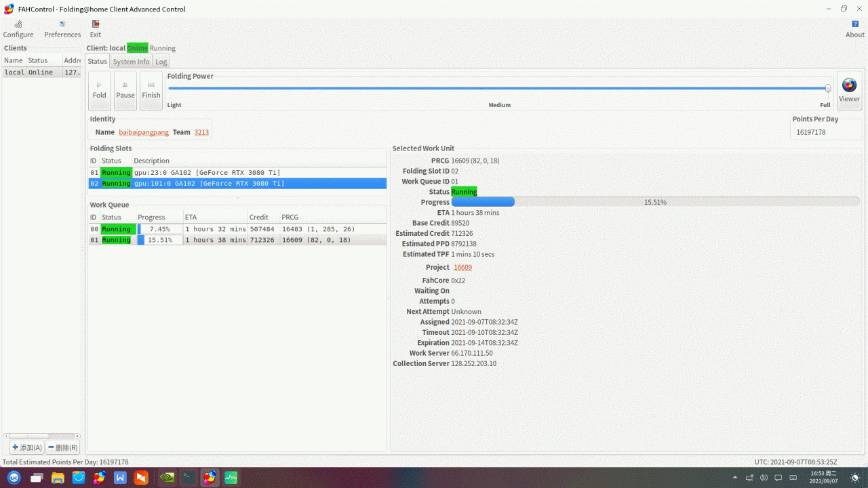The image size is (868, 488).
Task: Open the orange WPS app taskbar icon
Action: (141, 478)
